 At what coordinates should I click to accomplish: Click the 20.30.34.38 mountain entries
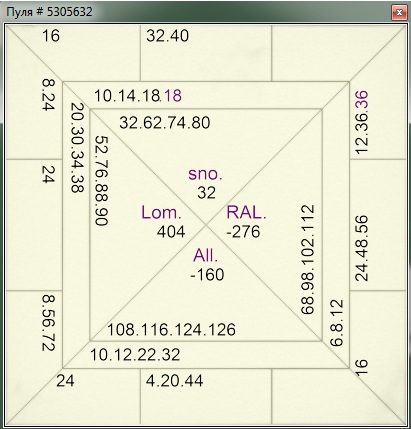coord(77,148)
